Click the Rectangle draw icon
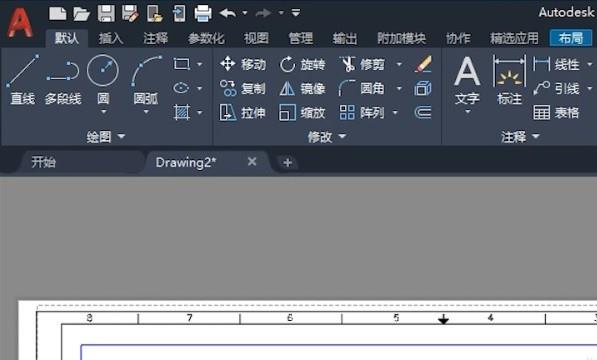The image size is (597, 360). coord(182,64)
